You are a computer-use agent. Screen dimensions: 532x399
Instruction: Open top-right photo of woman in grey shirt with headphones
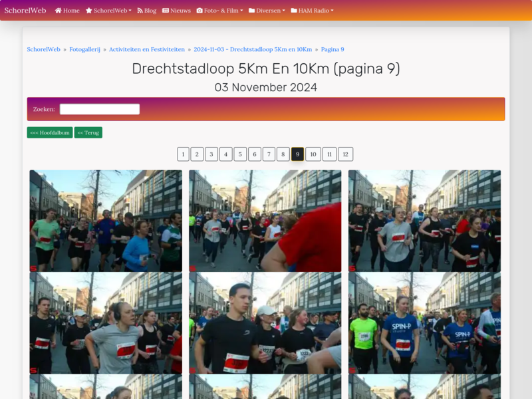coord(424,221)
